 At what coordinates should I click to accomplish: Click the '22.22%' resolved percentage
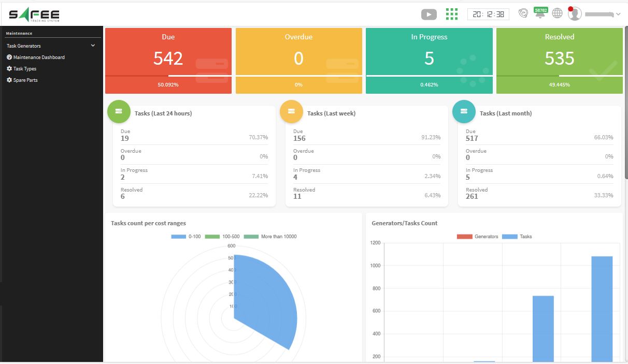[x=259, y=195]
